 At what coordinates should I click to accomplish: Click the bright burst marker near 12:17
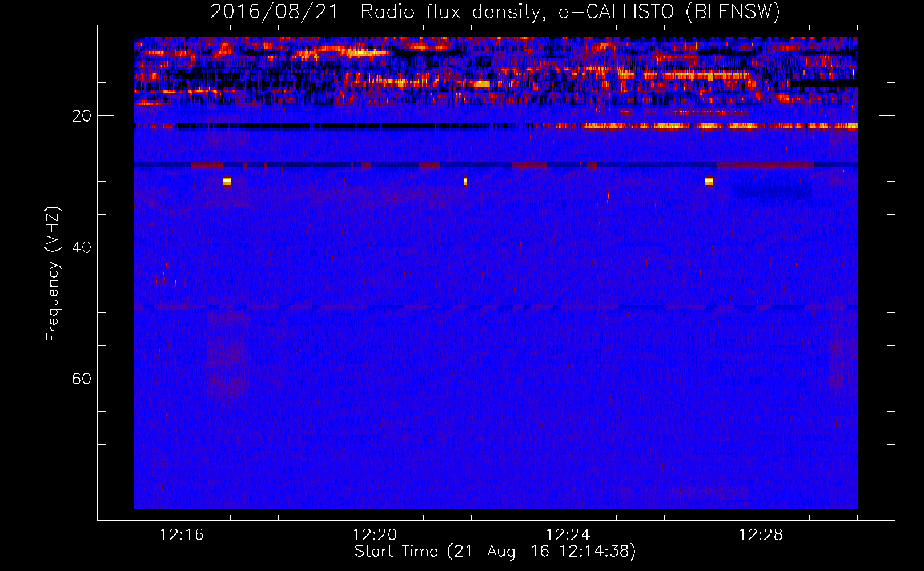[x=227, y=181]
